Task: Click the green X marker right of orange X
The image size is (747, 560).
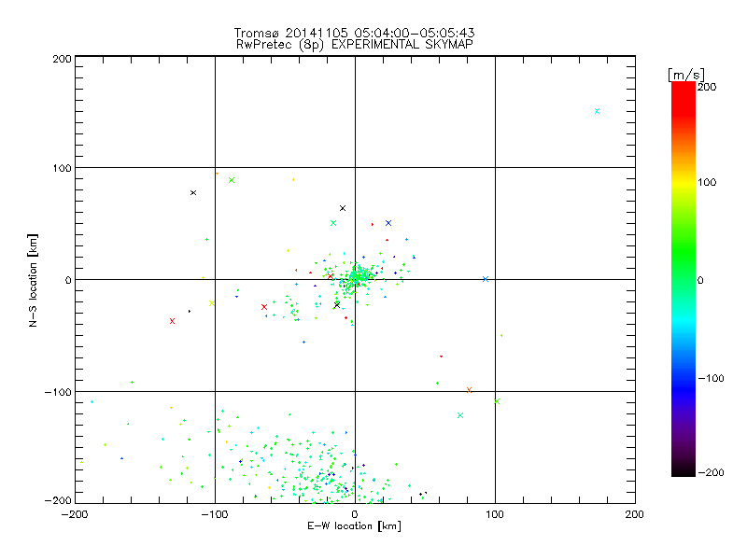Action: click(x=497, y=401)
